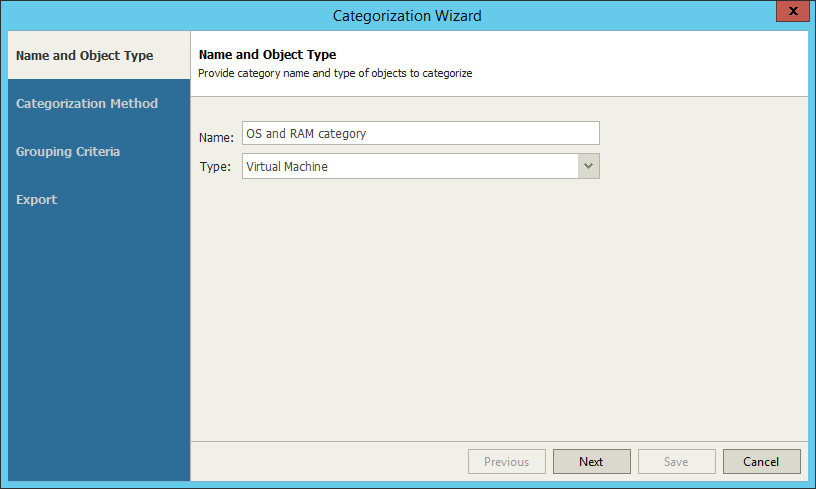This screenshot has width=816, height=489.
Task: Close the Categorization Wizard window
Action: click(x=793, y=11)
